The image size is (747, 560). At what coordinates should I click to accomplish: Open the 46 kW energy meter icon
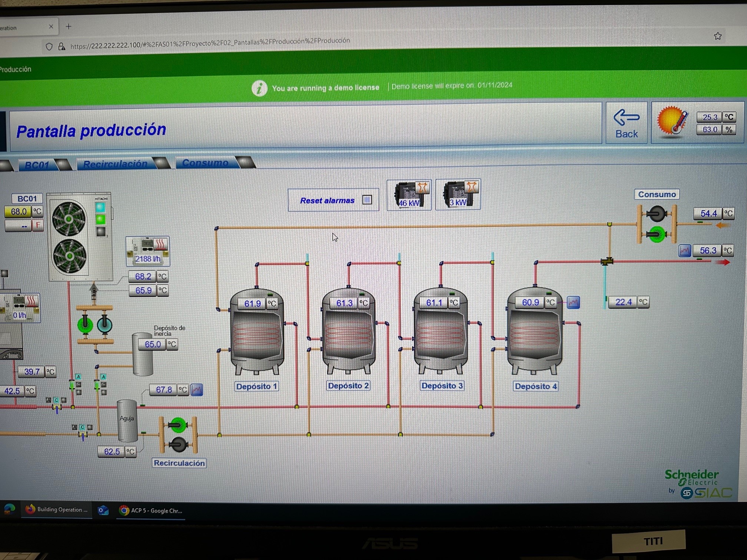409,195
